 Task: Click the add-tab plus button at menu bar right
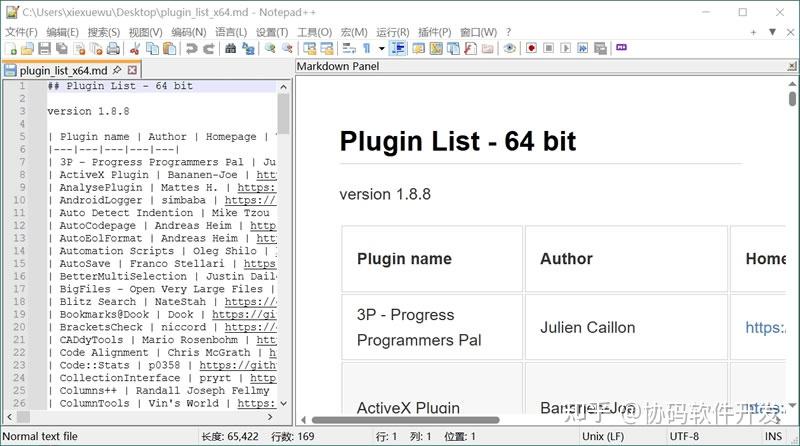[753, 32]
